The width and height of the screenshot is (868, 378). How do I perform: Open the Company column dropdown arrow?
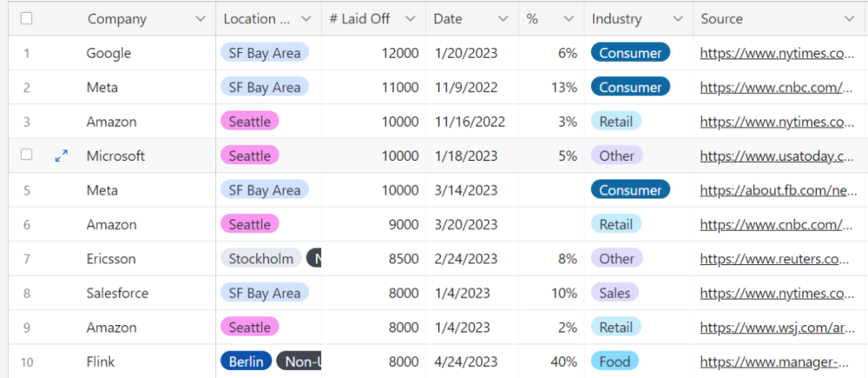[201, 18]
